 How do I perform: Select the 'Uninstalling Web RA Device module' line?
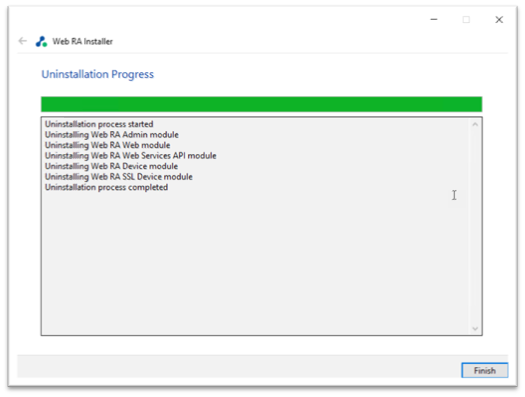[111, 166]
